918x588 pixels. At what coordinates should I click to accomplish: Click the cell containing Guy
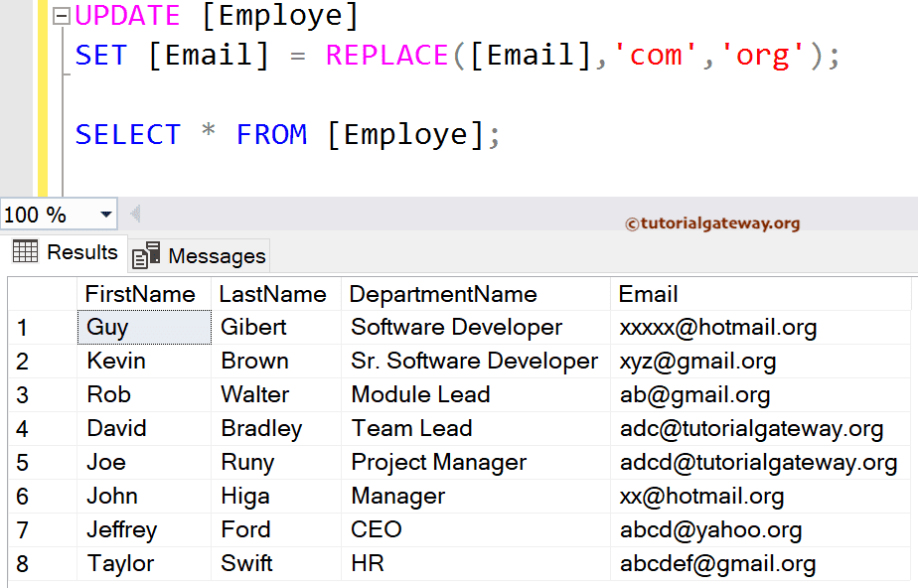pyautogui.click(x=108, y=328)
